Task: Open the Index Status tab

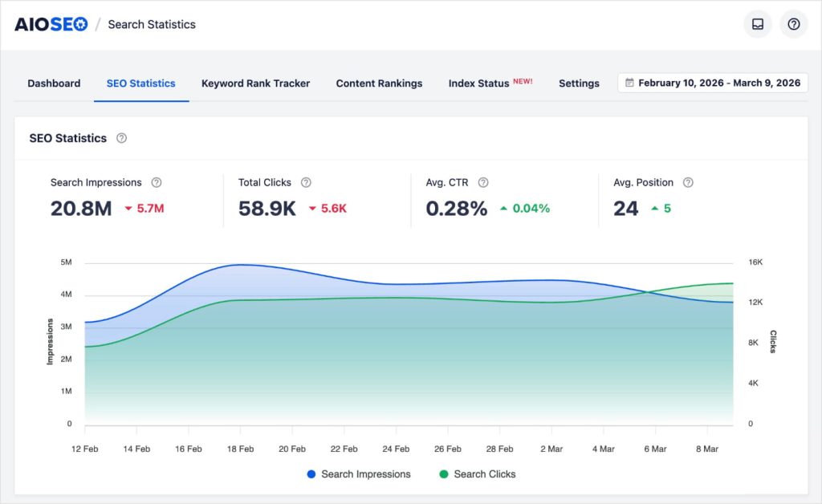Action: coord(490,83)
